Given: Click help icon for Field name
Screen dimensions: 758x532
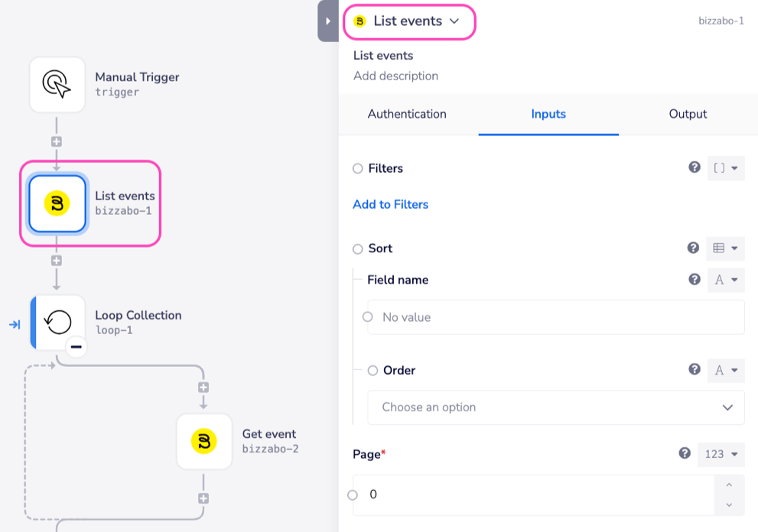Looking at the screenshot, I should pyautogui.click(x=695, y=280).
